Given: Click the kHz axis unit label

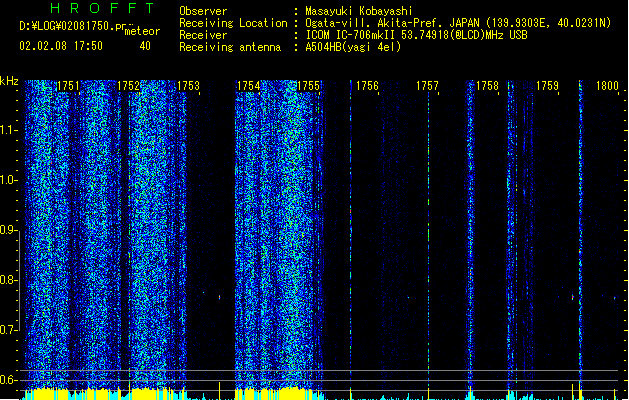Looking at the screenshot, I should click(x=9, y=81).
